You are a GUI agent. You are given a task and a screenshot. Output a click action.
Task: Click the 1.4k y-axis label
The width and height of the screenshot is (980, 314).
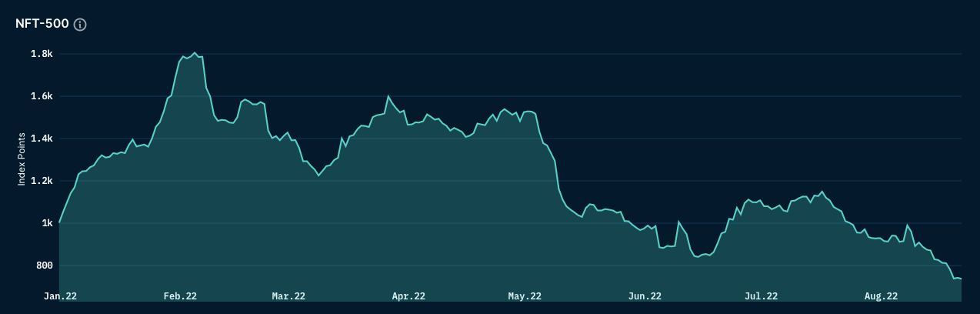point(42,139)
